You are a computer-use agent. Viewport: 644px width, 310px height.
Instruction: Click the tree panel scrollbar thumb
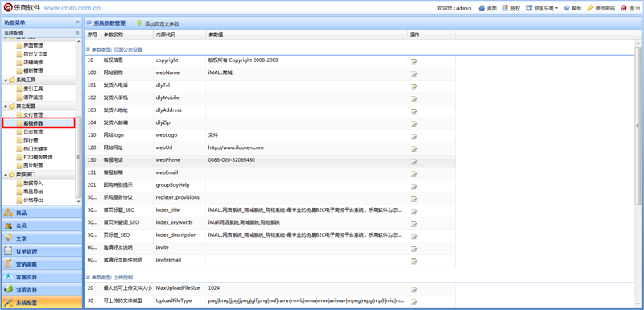click(78, 156)
